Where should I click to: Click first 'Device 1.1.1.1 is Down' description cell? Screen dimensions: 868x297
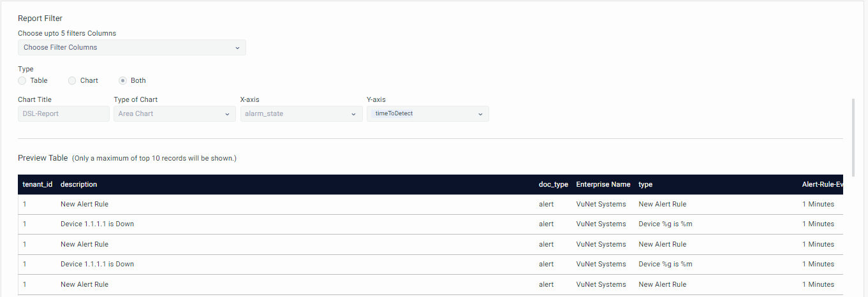(x=97, y=224)
